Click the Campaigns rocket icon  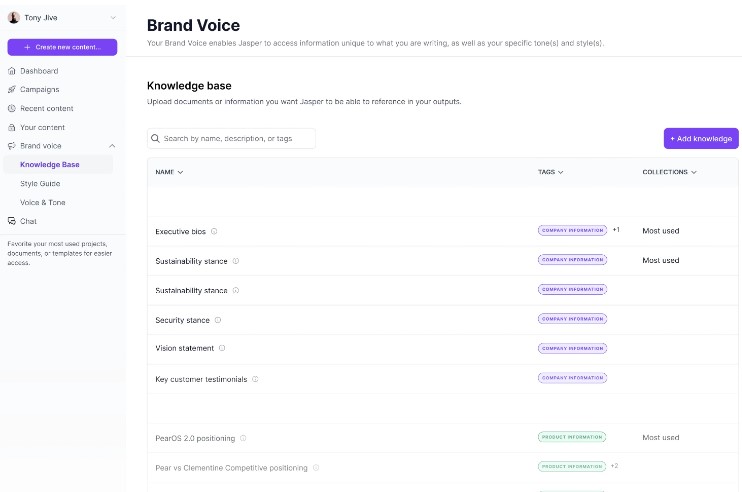[x=12, y=90]
